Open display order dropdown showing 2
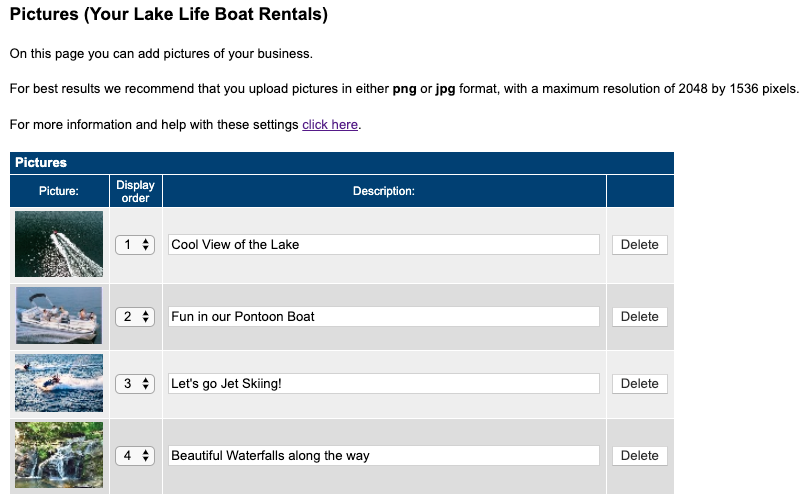The image size is (804, 501). click(135, 316)
